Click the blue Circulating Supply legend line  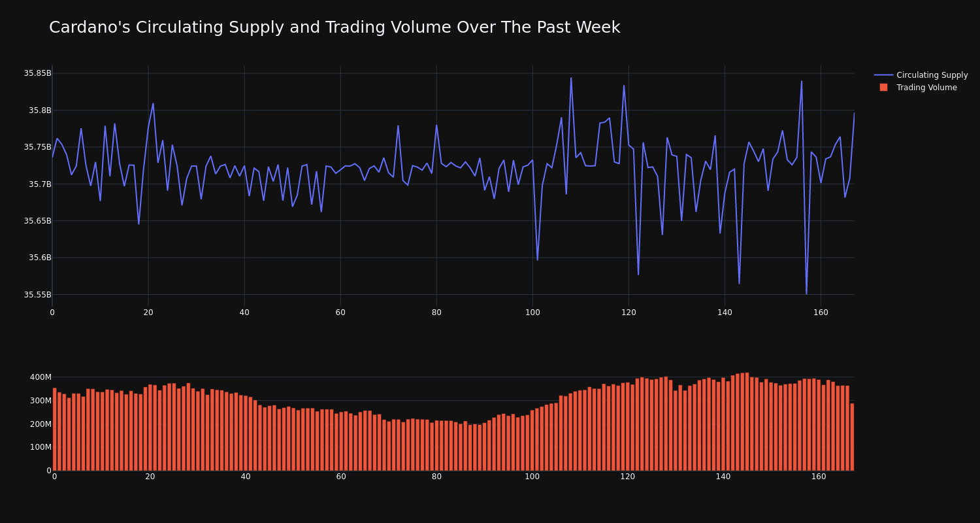pyautogui.click(x=883, y=75)
